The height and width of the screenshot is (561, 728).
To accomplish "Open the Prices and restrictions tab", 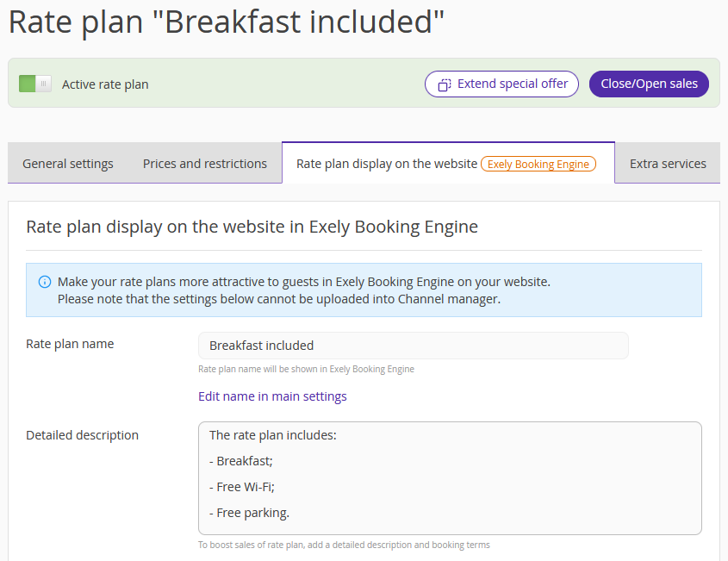I will tap(205, 164).
